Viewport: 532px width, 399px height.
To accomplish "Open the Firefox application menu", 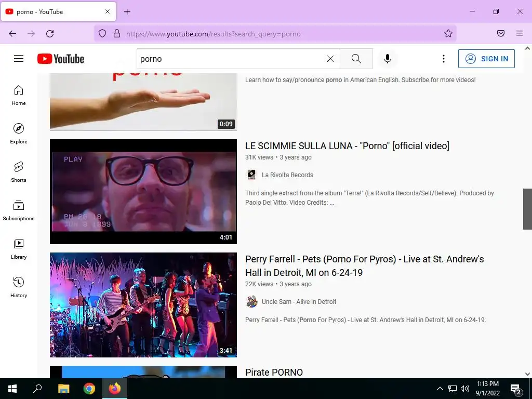I will (520, 33).
